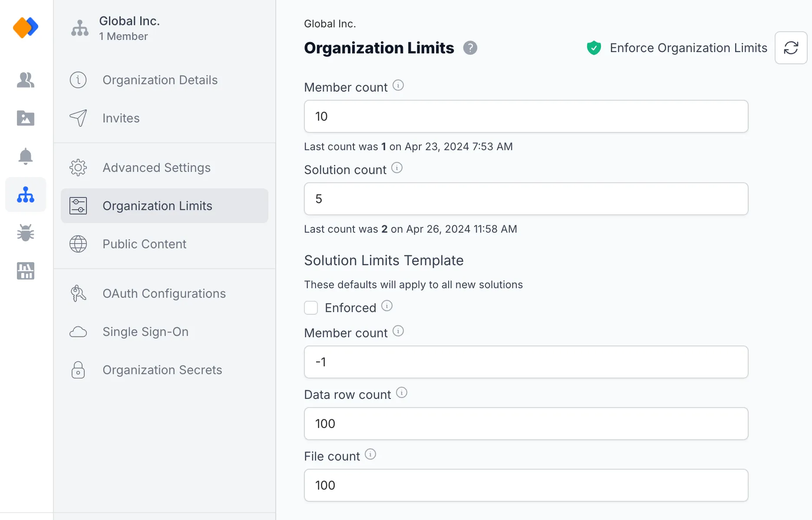The height and width of the screenshot is (520, 812).
Task: Click the Solution count input field
Action: pos(526,199)
